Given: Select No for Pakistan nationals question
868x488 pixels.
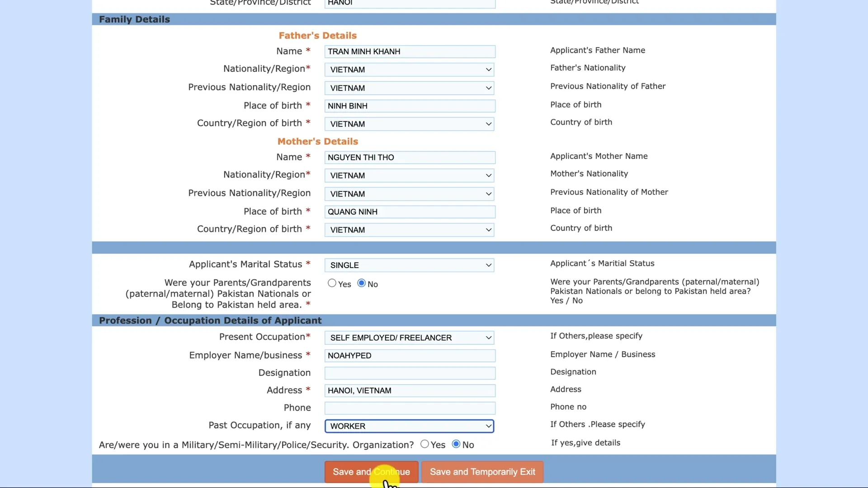Looking at the screenshot, I should 361,283.
